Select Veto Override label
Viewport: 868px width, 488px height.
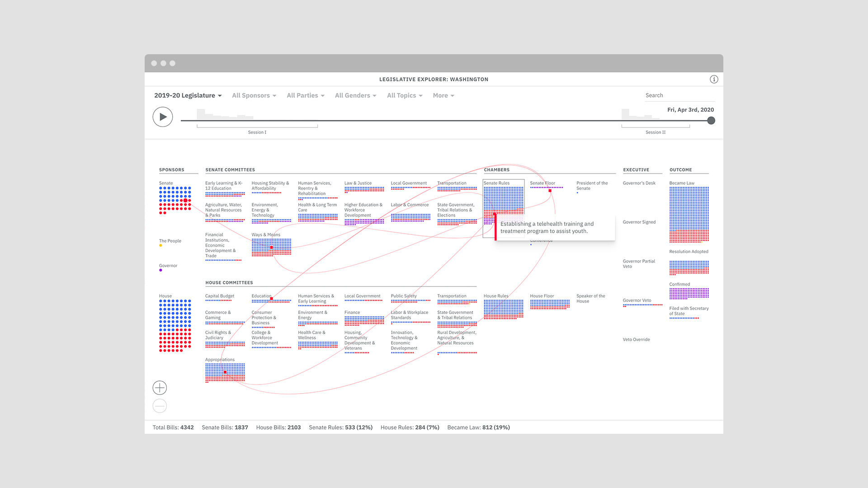pos(636,339)
